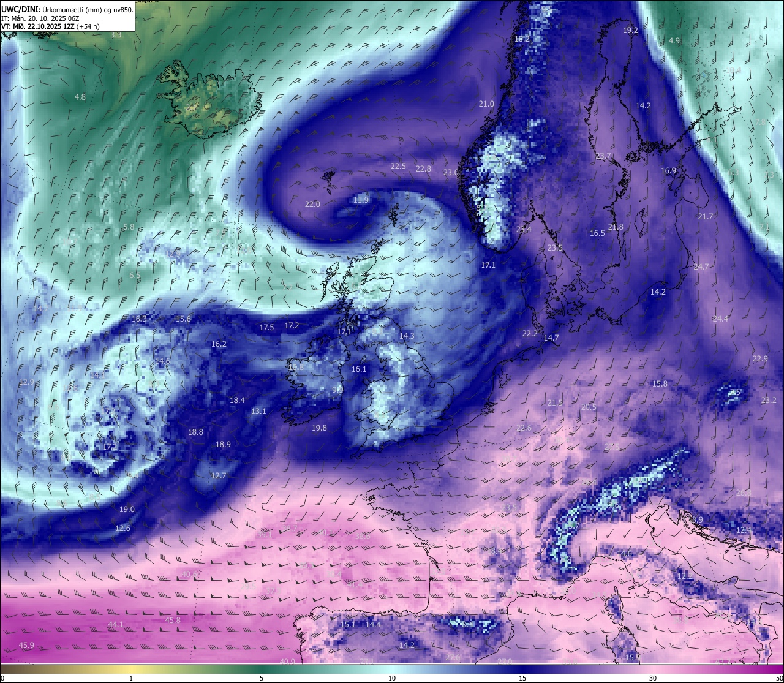The width and height of the screenshot is (784, 683).
Task: Click the 22.6 value label
Action: 524,428
